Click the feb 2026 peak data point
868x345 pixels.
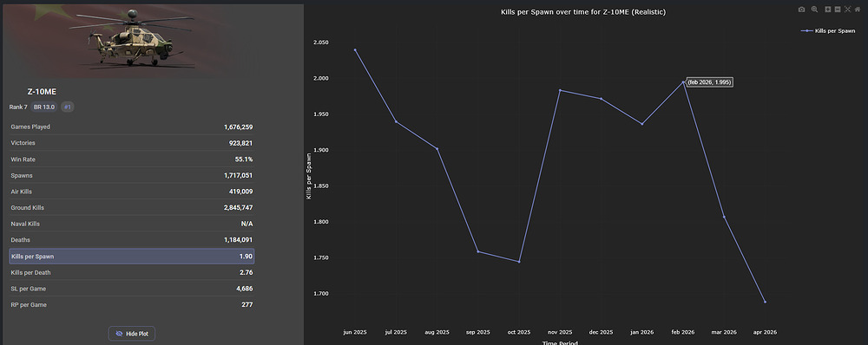(683, 81)
